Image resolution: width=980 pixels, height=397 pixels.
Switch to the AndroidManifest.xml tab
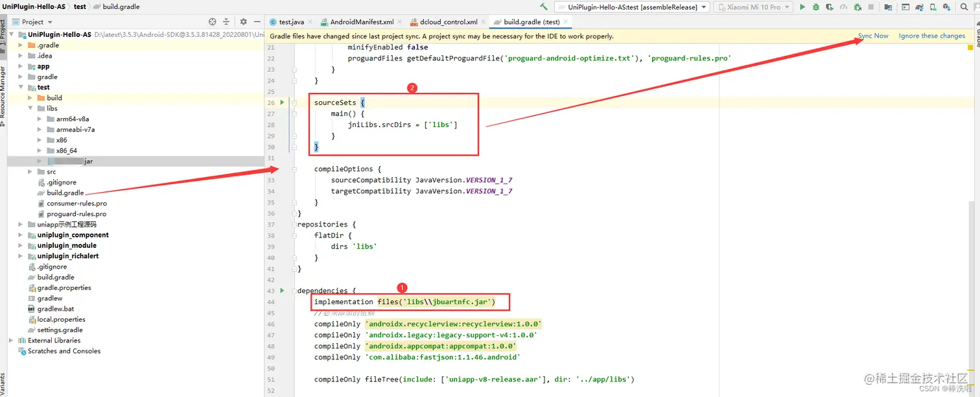[359, 22]
